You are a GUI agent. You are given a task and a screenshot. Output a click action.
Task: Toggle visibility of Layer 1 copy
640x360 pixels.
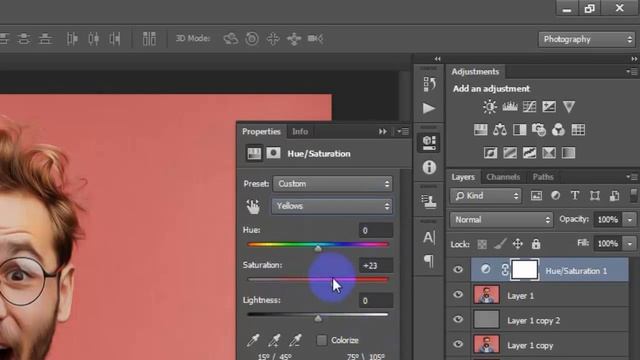pos(458,344)
